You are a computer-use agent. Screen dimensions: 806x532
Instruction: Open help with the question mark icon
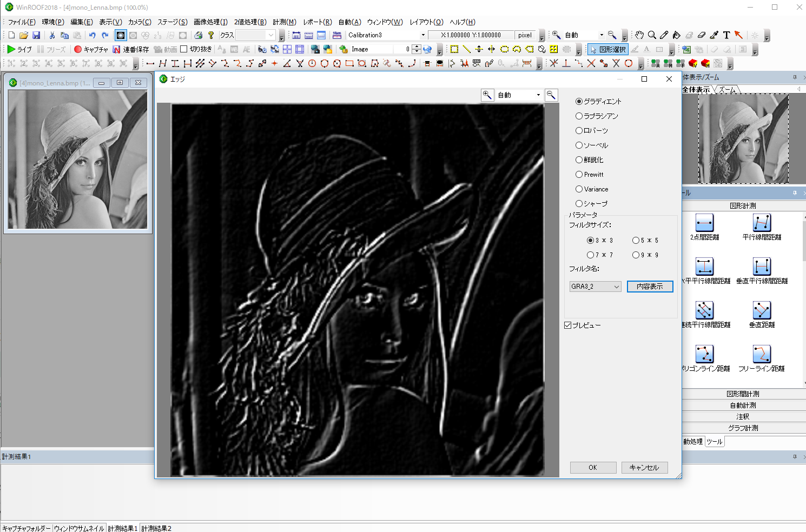[x=211, y=35]
